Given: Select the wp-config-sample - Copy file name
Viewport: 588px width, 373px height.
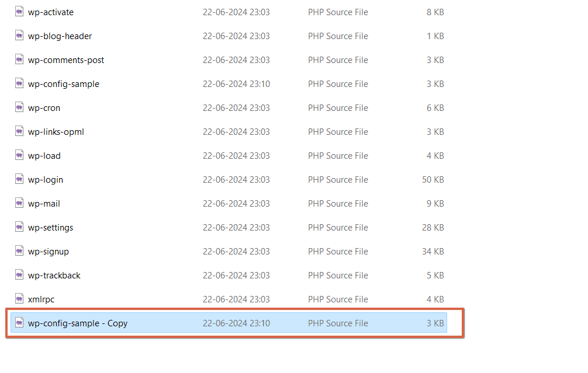Looking at the screenshot, I should (78, 323).
